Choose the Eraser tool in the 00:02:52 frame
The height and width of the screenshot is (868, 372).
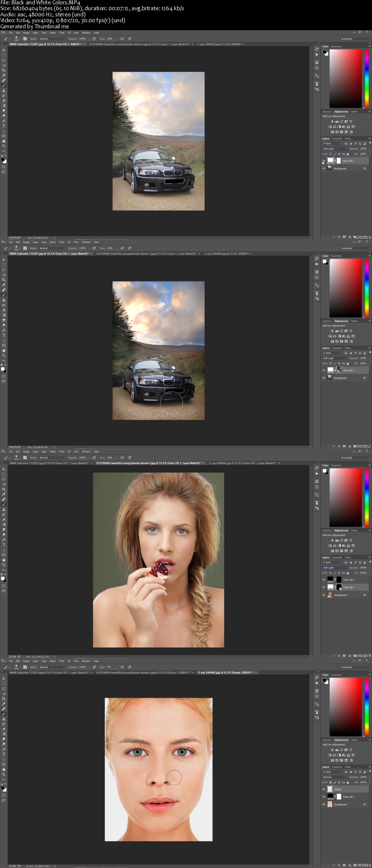coord(4,310)
